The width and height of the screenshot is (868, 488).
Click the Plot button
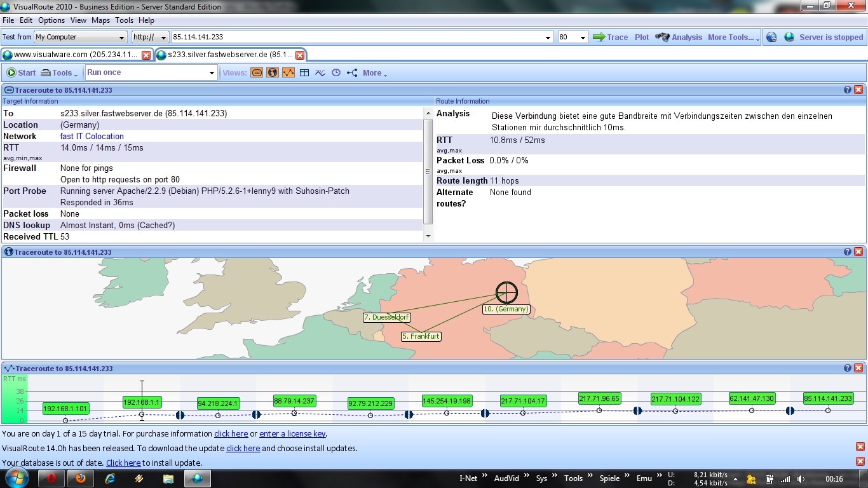click(642, 37)
